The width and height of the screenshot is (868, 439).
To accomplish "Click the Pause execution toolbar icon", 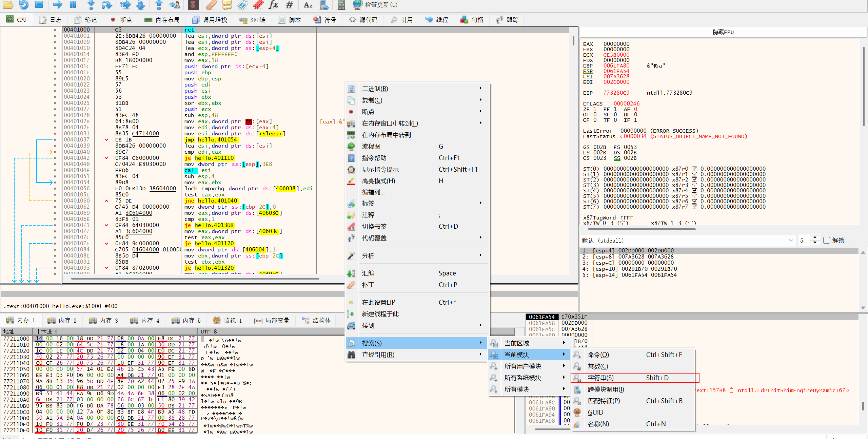I will click(73, 4).
